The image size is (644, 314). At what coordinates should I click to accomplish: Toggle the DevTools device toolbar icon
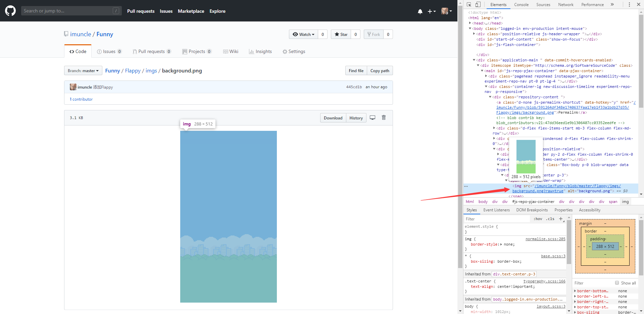(x=478, y=4)
